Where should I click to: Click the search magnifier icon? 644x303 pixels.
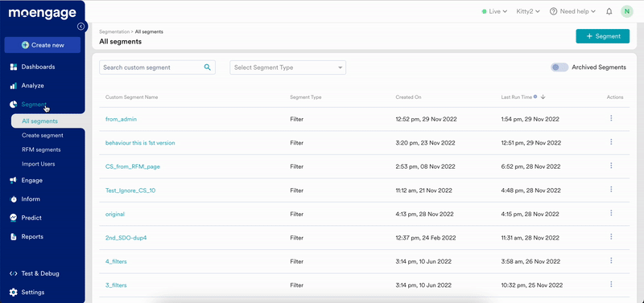[x=208, y=68]
